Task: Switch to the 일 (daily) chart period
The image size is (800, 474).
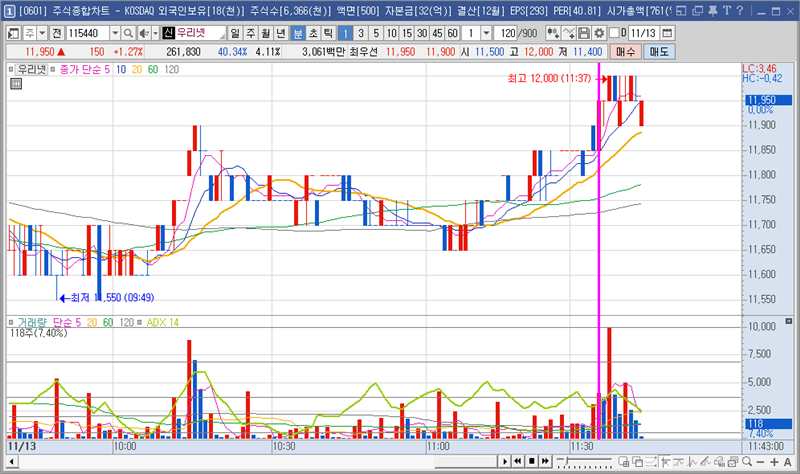Action: (235, 33)
